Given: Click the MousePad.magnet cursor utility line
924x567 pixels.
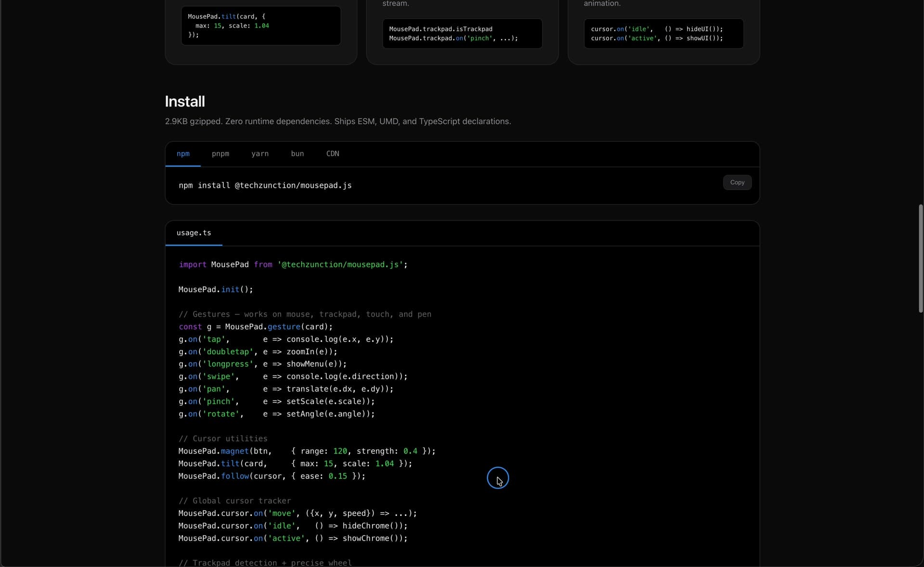Looking at the screenshot, I should coord(307,451).
